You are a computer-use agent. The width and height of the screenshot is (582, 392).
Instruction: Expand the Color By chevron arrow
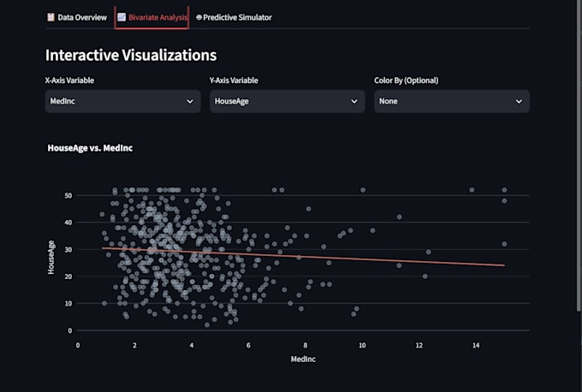click(x=519, y=101)
